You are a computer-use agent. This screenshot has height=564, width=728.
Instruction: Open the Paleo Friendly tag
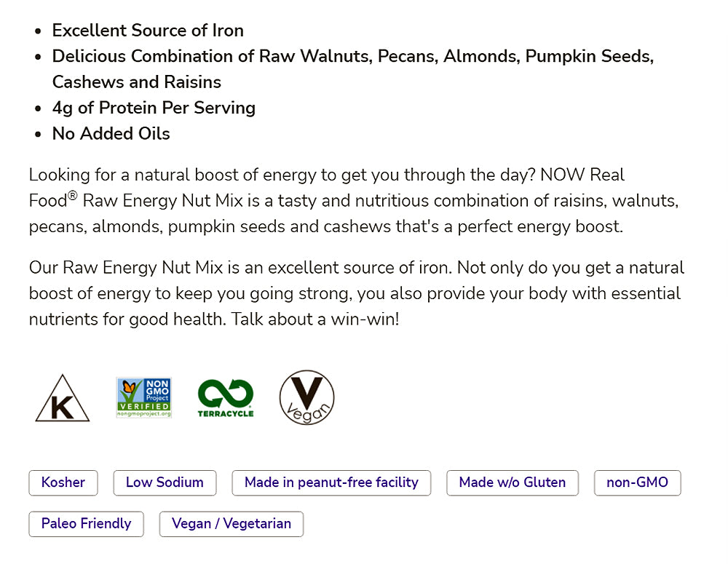point(87,523)
